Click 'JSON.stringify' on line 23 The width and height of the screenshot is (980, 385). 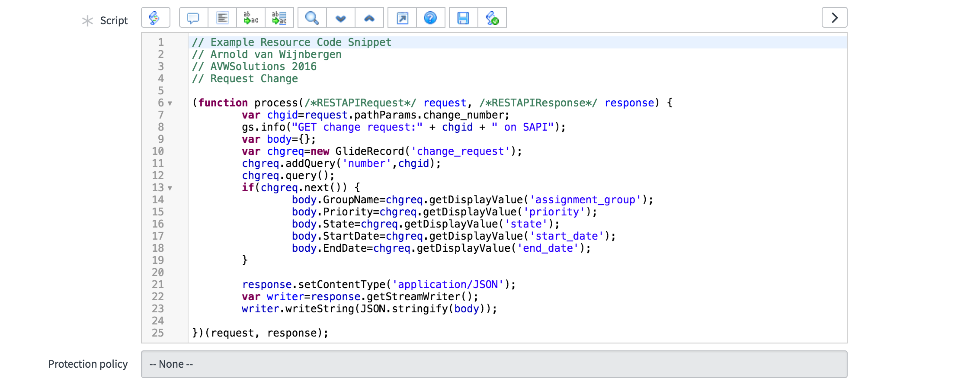coord(404,308)
